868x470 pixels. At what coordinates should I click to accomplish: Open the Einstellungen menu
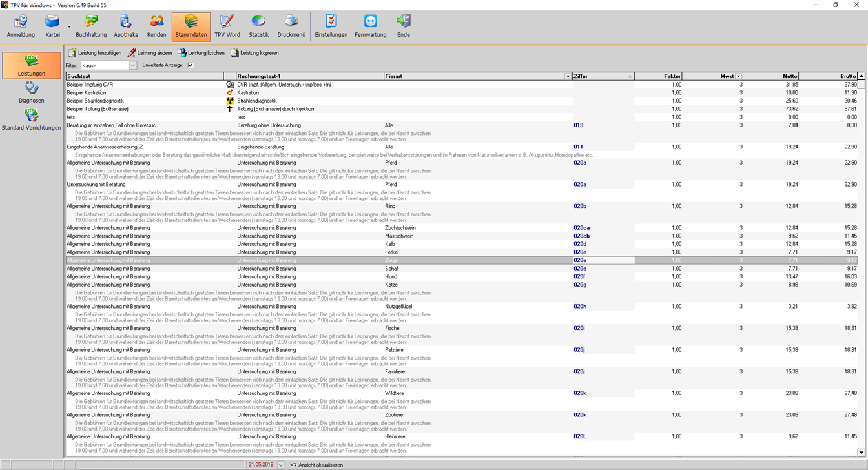click(x=331, y=26)
